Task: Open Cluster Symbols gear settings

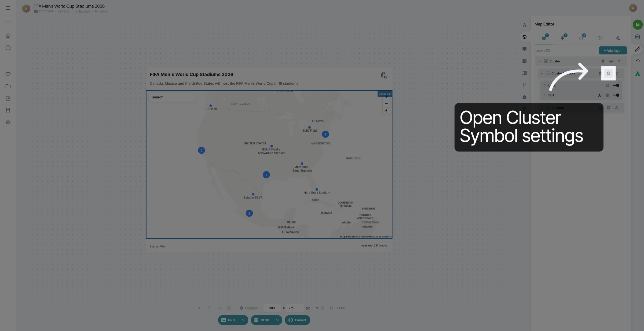Action: pyautogui.click(x=609, y=73)
